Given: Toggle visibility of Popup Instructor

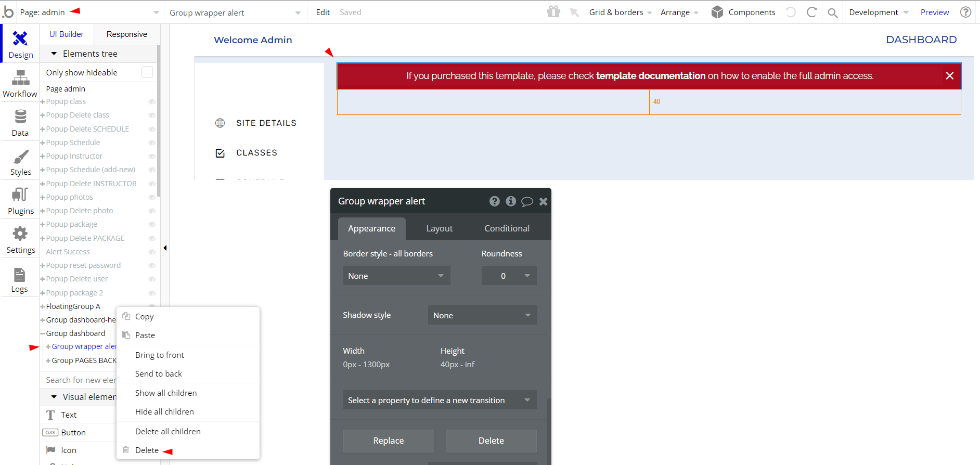Looking at the screenshot, I should [x=152, y=156].
